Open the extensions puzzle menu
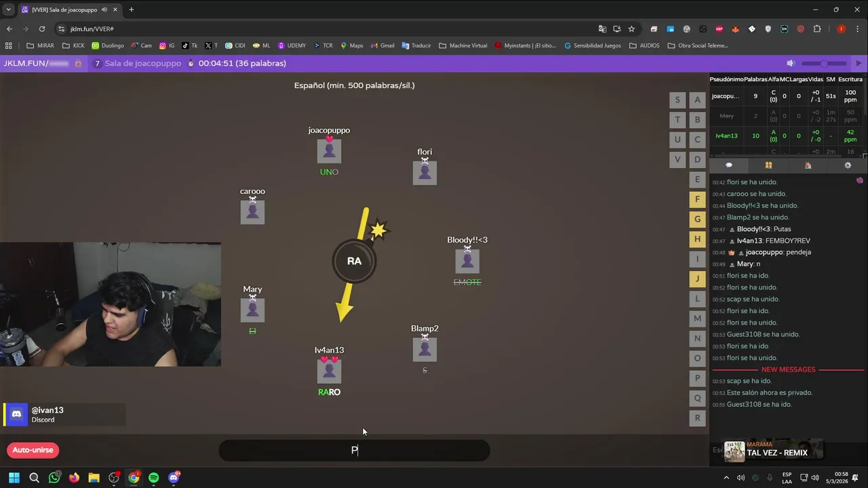The height and width of the screenshot is (488, 868). pyautogui.click(x=817, y=29)
